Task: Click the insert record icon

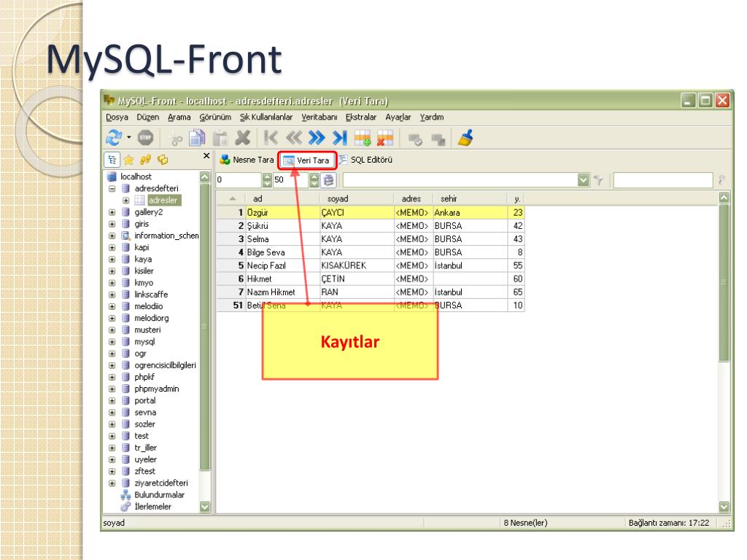Action: (x=363, y=138)
